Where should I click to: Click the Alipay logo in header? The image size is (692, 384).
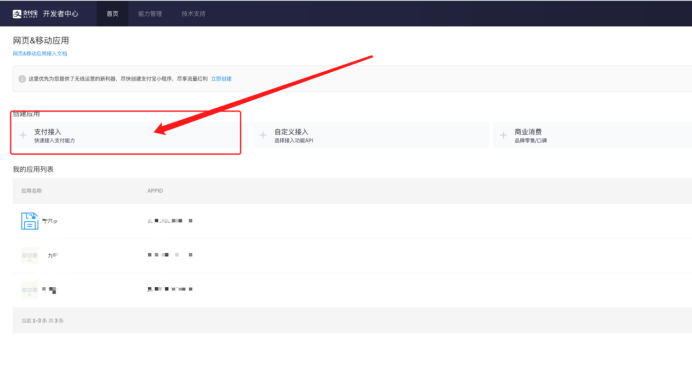point(25,14)
